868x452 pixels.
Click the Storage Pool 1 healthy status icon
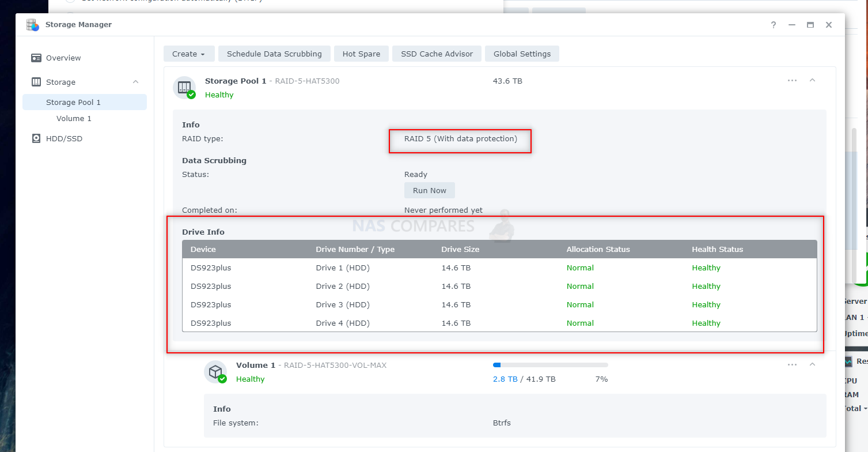[x=184, y=87]
